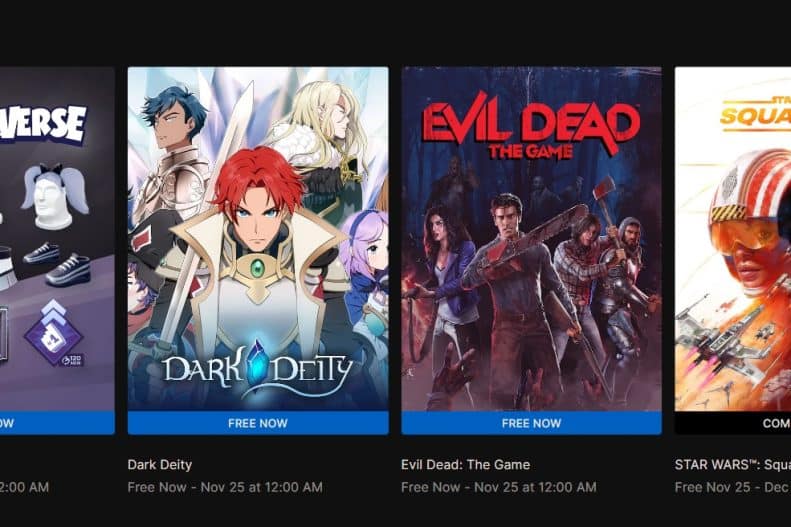Image resolution: width=791 pixels, height=527 pixels.
Task: Click FREE NOW banner under Evil Dead
Action: (x=531, y=423)
